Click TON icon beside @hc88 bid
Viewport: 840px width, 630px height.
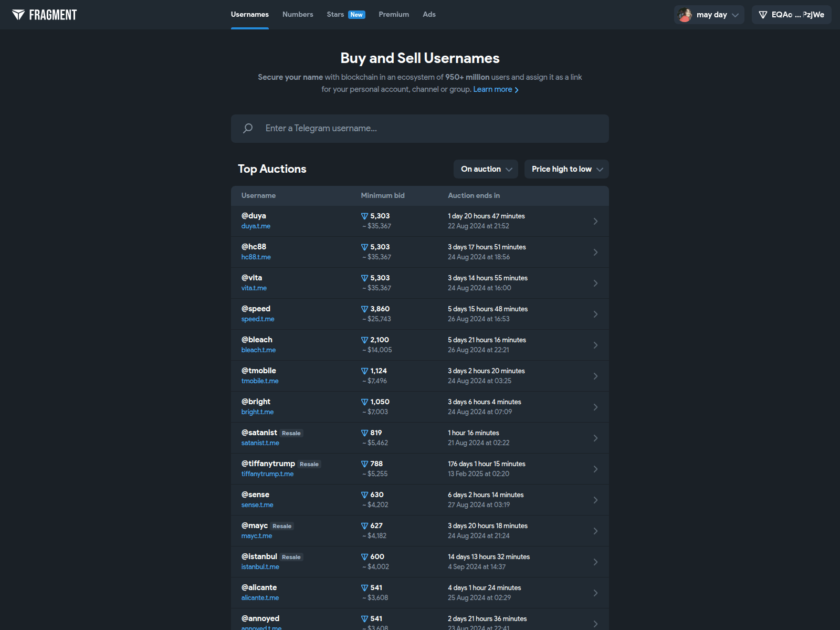[364, 247]
